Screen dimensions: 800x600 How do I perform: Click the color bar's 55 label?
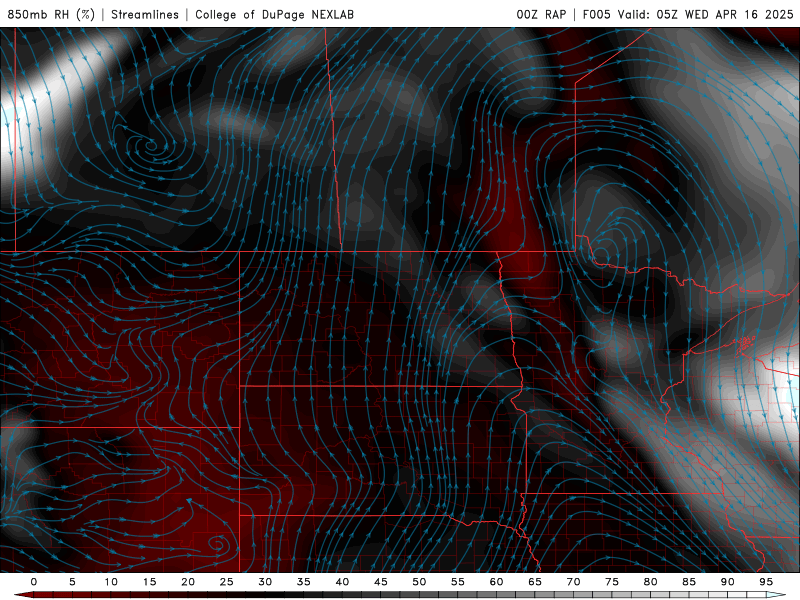click(458, 582)
